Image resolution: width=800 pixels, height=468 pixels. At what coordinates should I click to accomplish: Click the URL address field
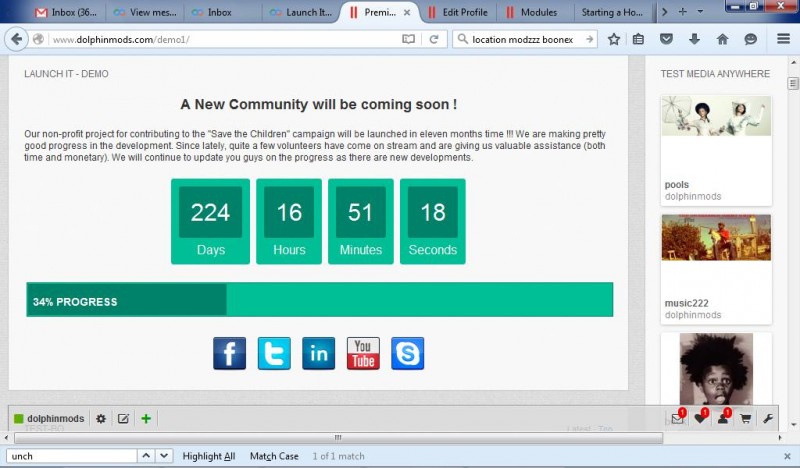[224, 39]
